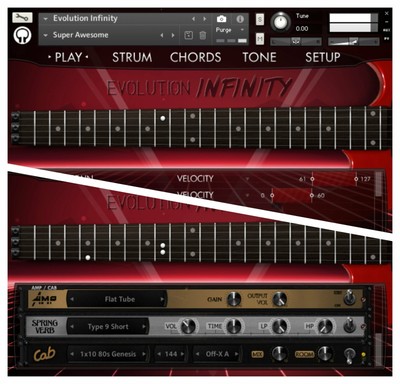Select the previous amp model before Flat Tube
Screen dimensions: 400x384
pyautogui.click(x=72, y=299)
